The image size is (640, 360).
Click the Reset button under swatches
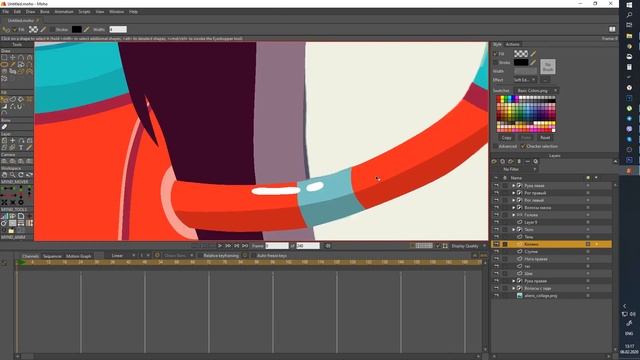tap(545, 138)
